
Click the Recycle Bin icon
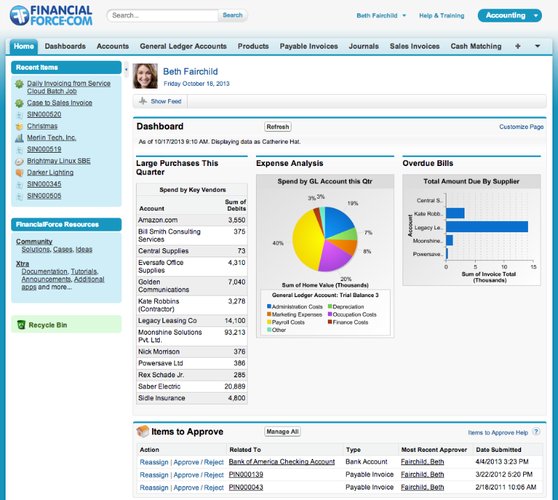pos(21,325)
